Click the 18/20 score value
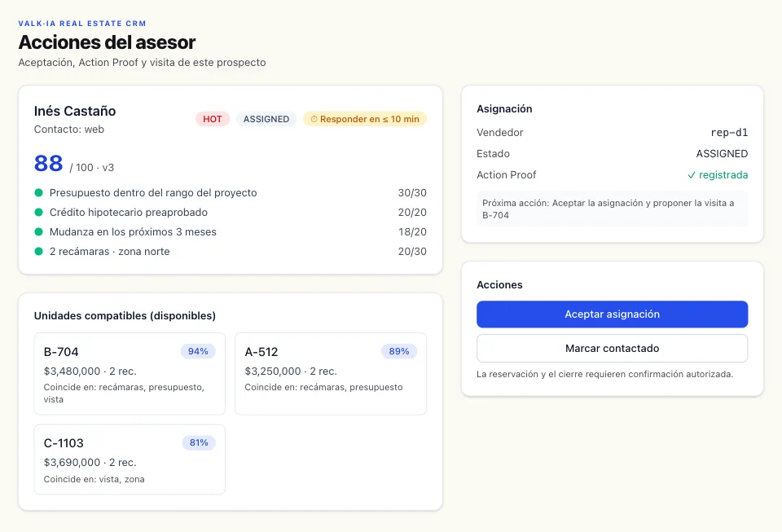Screen dimensions: 782x532 (412, 231)
